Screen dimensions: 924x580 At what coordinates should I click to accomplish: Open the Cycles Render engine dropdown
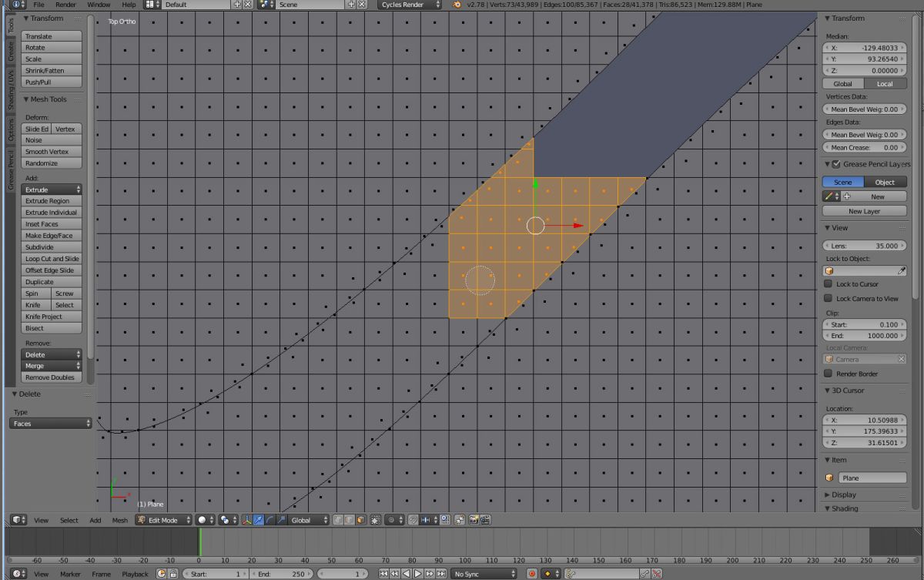tap(410, 5)
